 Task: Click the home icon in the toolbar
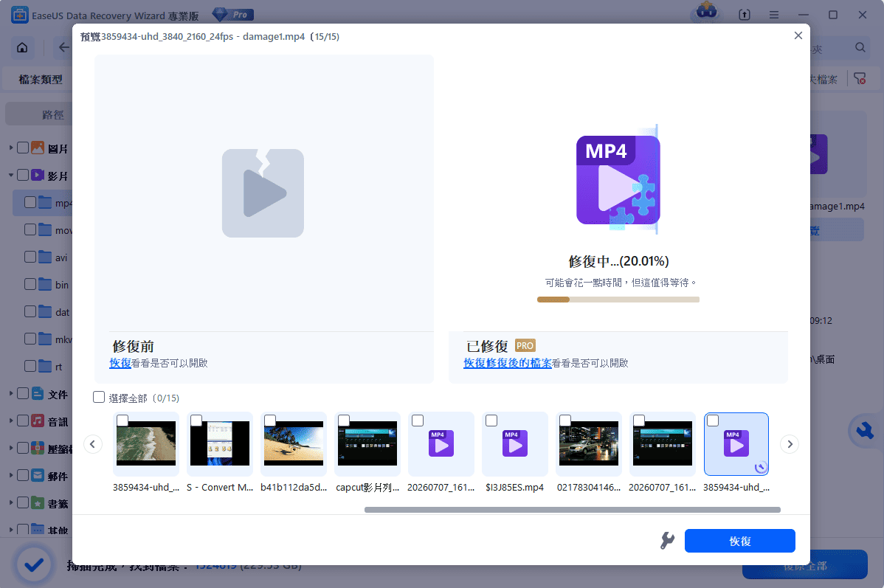click(x=23, y=48)
